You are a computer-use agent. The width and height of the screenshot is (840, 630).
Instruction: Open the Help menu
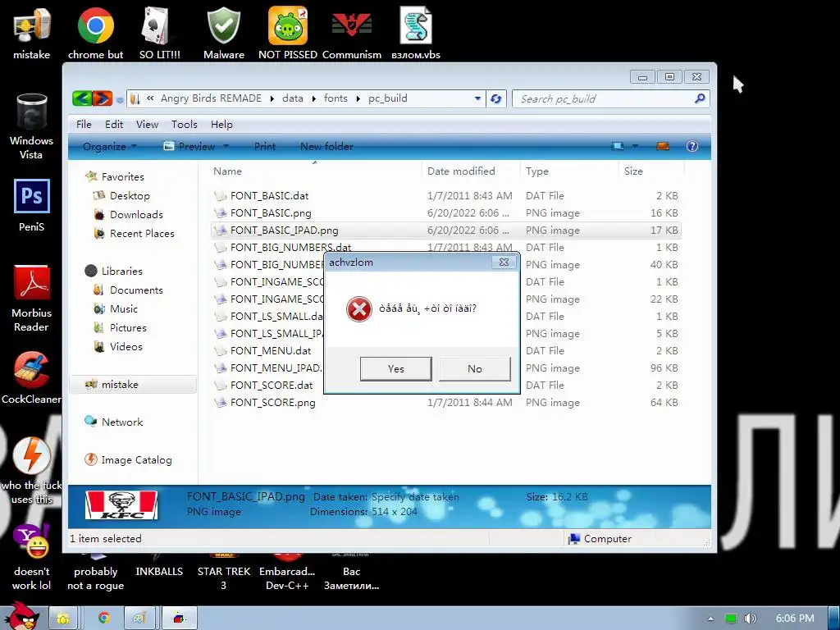pos(221,125)
